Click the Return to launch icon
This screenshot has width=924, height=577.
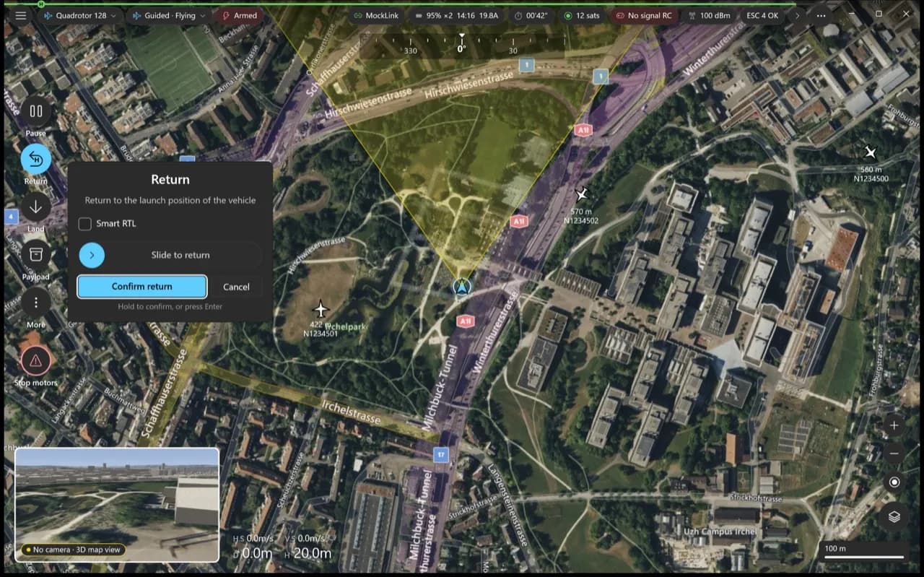(x=35, y=159)
